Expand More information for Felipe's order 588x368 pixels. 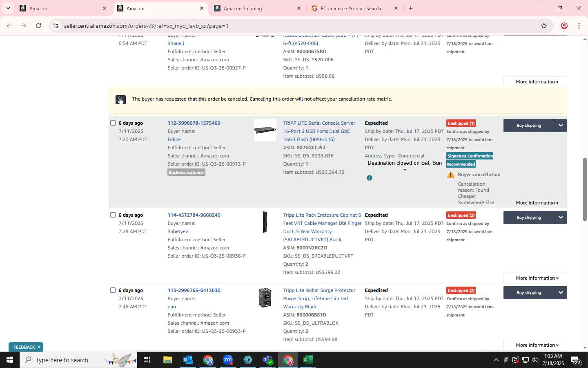pos(535,203)
